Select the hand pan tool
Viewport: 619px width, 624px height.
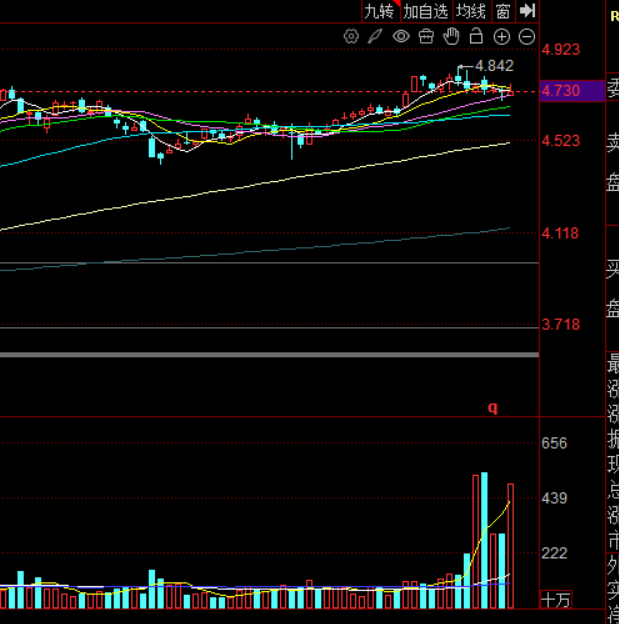click(451, 37)
